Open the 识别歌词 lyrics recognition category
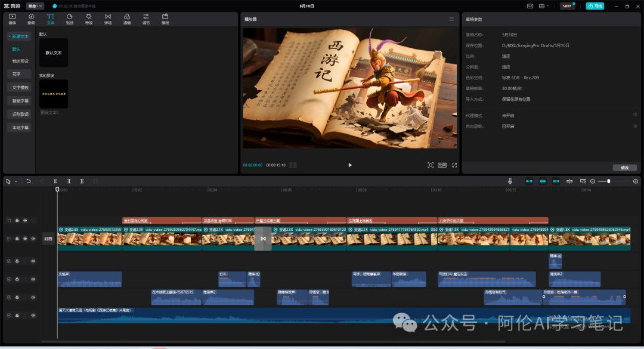The height and width of the screenshot is (349, 644). (x=19, y=115)
